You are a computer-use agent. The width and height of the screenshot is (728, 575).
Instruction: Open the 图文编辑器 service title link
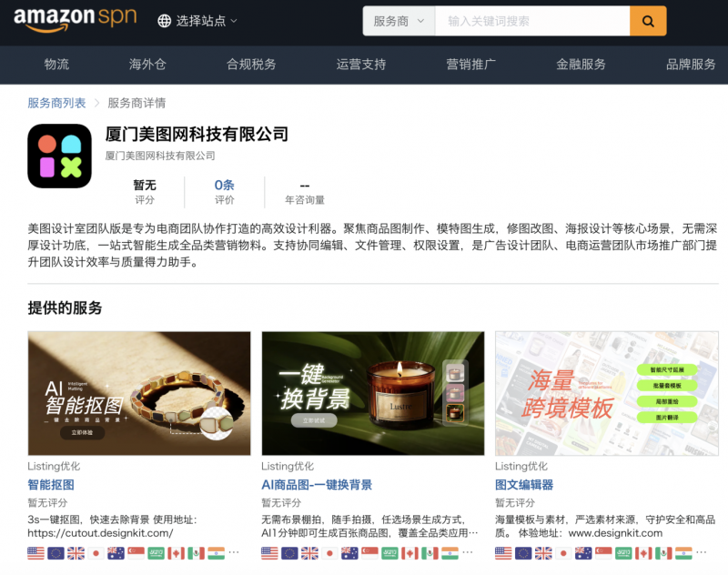pos(524,485)
